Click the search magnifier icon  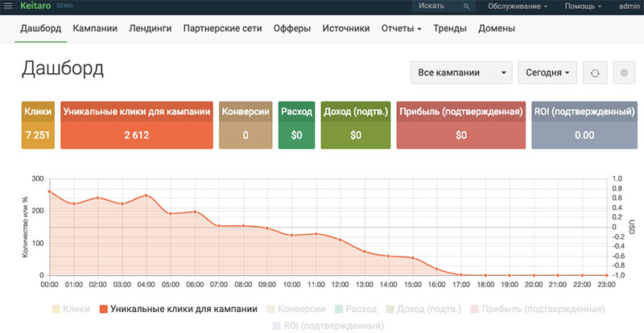466,6
